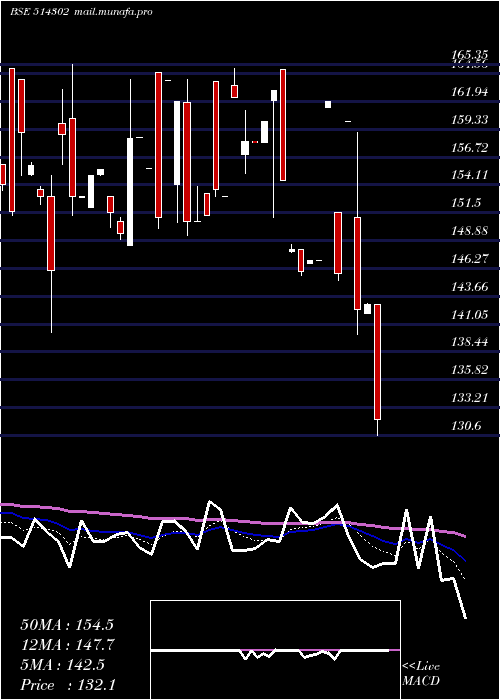The height and width of the screenshot is (700, 500).
Task: Click the last long red candlestick
Action: click(377, 362)
